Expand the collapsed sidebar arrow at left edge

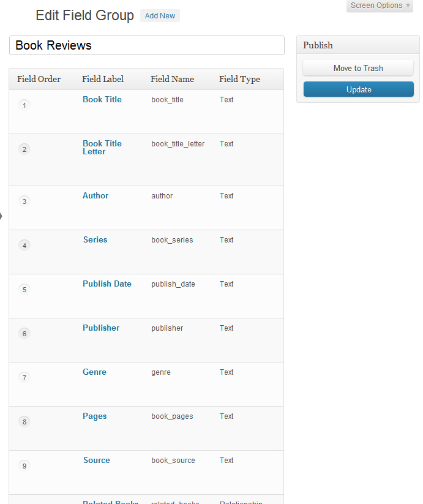(x=2, y=216)
